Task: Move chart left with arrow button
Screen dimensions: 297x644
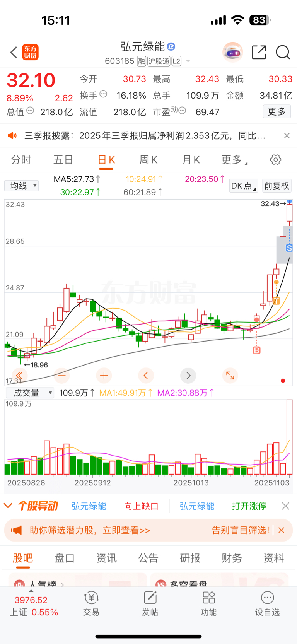Action: coord(146,375)
